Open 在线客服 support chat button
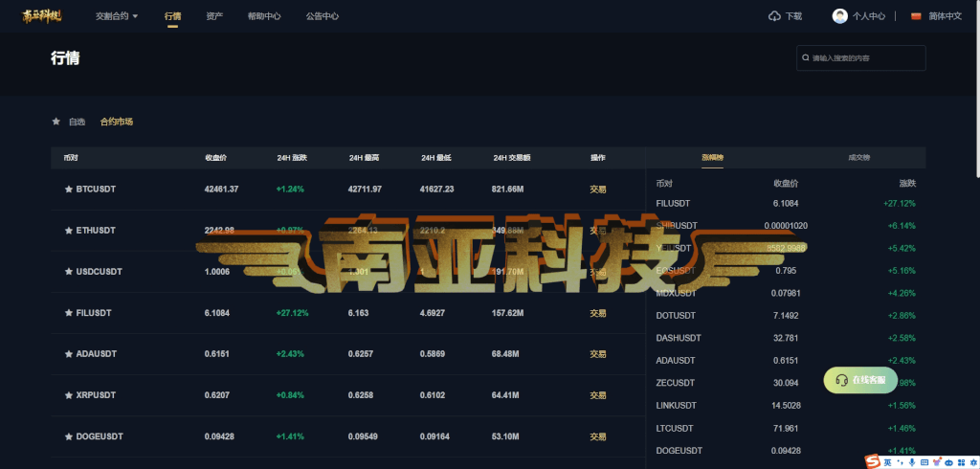This screenshot has width=980, height=469. [x=860, y=380]
